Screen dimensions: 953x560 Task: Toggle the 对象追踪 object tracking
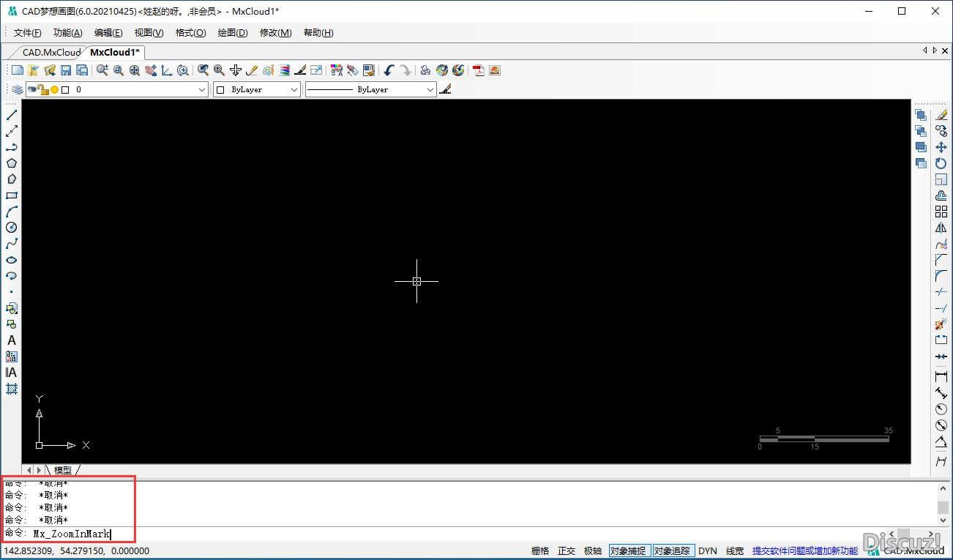[673, 551]
